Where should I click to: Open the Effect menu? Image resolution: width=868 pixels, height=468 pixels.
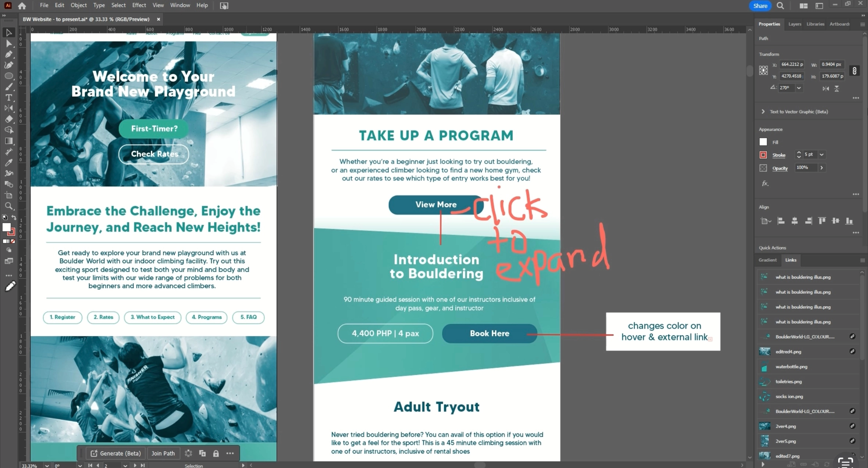pyautogui.click(x=139, y=5)
